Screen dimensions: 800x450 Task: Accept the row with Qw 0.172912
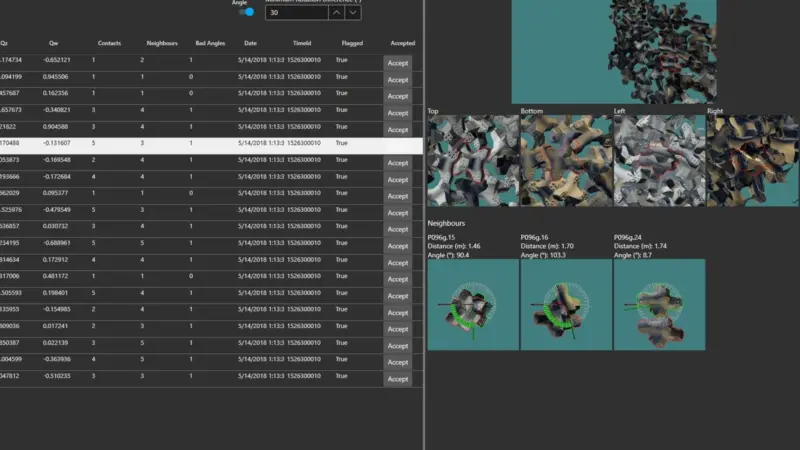coord(397,263)
